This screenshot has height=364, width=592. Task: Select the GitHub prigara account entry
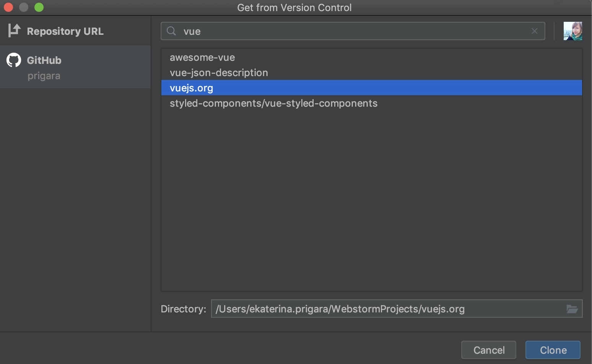(75, 67)
